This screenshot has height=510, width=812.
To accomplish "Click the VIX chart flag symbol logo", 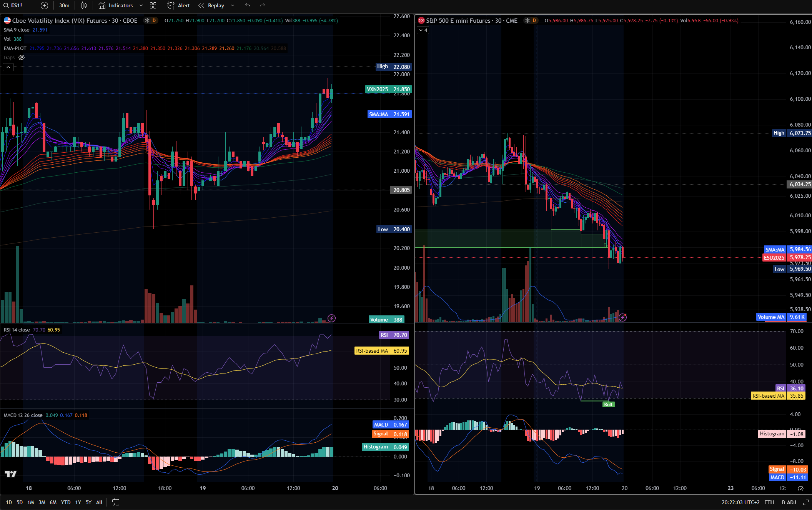I will click(7, 20).
